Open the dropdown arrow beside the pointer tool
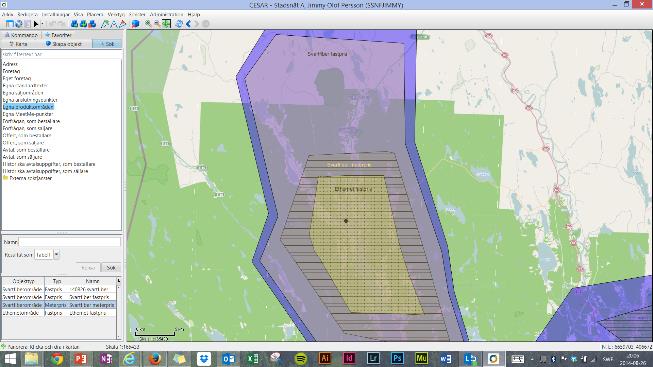Viewport: 653px width, 367px height. pyautogui.click(x=42, y=24)
